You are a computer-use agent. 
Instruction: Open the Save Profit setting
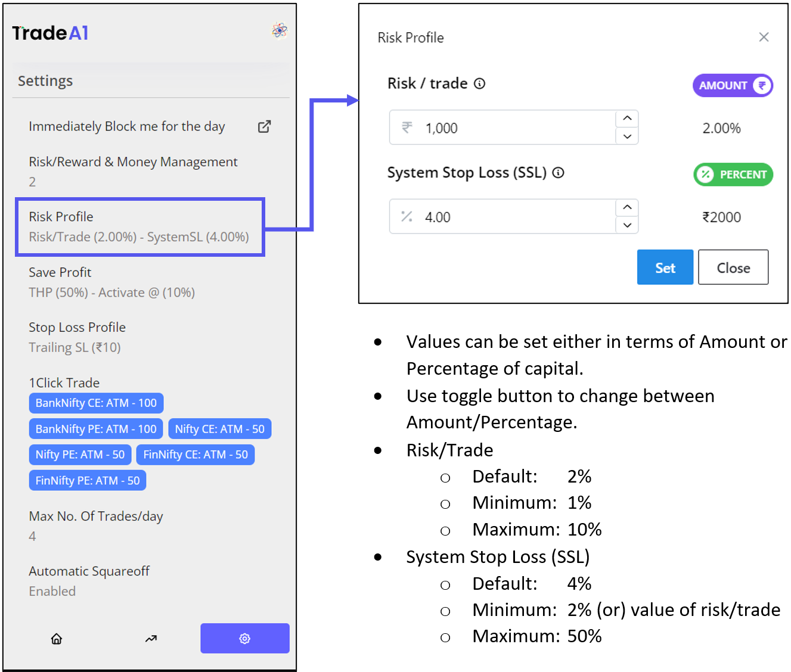pos(112,282)
